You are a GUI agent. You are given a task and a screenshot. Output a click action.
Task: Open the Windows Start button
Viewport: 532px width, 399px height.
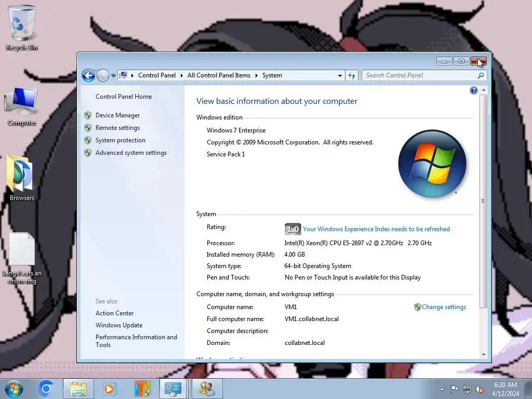pyautogui.click(x=14, y=389)
